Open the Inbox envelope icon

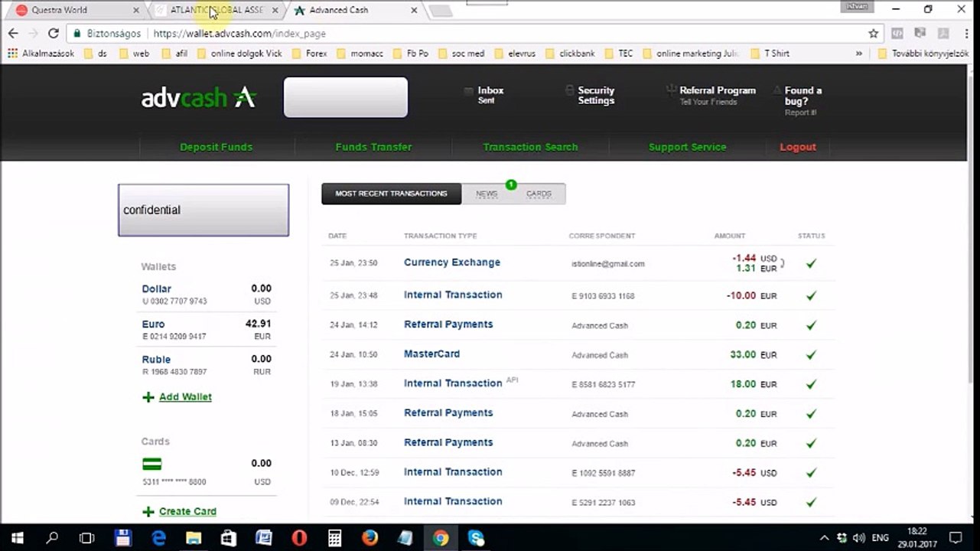469,91
